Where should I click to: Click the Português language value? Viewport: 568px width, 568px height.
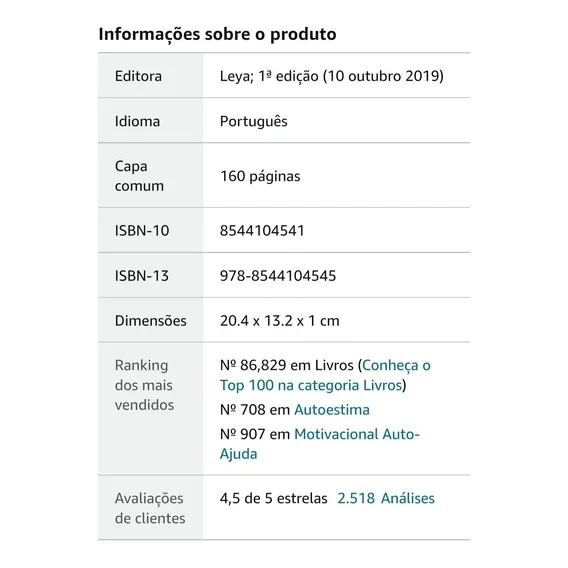click(x=254, y=121)
